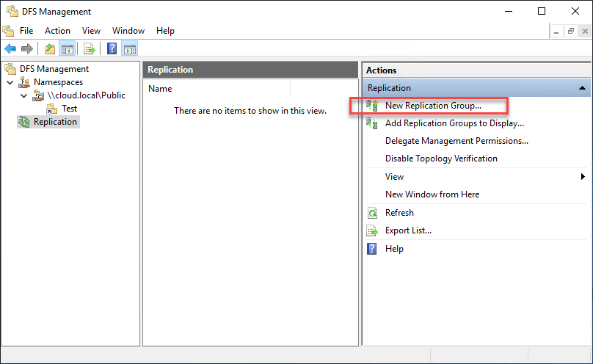The height and width of the screenshot is (364, 593).
Task: Toggle Show/Hide Console Tree toolbar icon
Action: (68, 48)
